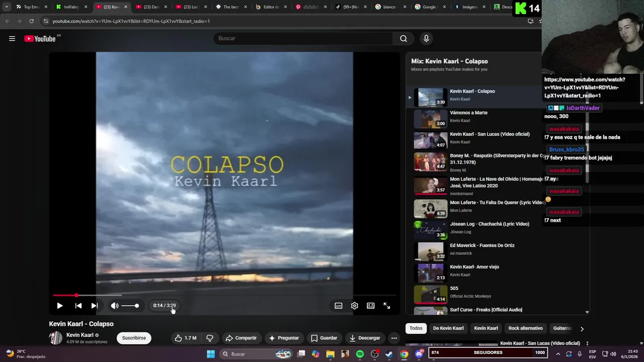The image size is (644, 362).
Task: Play the Colapso video
Action: pyautogui.click(x=60, y=306)
